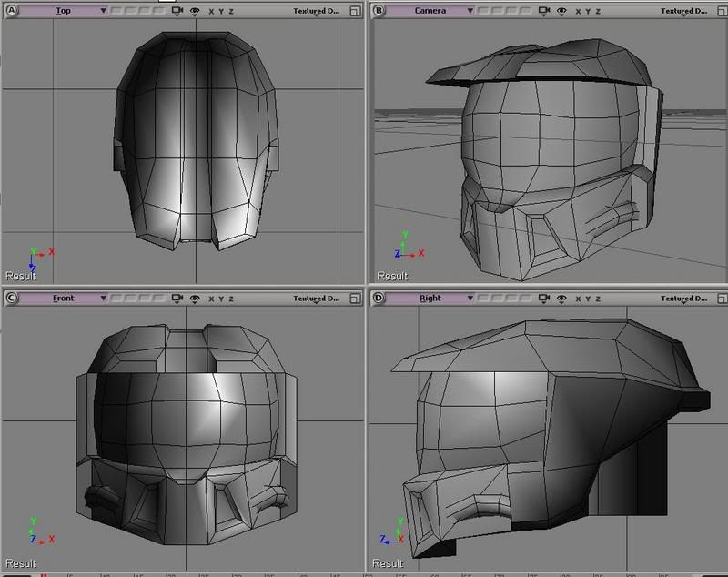Open the Top view selection dropdown
The height and width of the screenshot is (577, 728).
tap(64, 11)
